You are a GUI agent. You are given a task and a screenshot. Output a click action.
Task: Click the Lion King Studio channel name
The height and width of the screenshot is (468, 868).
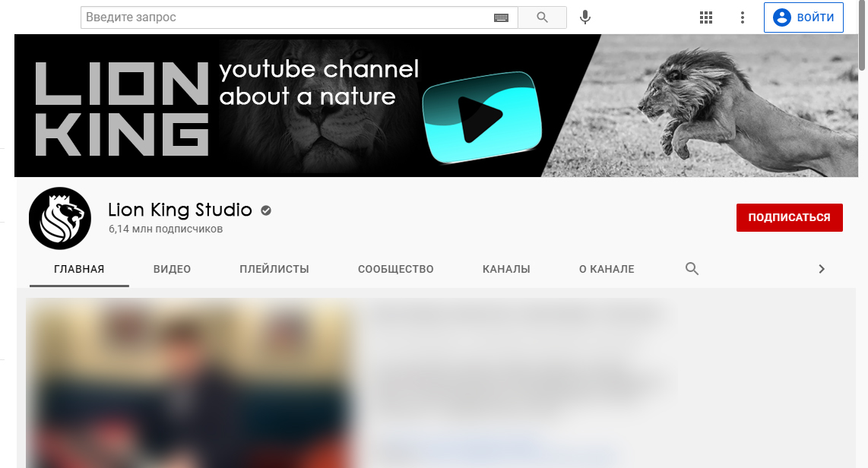pyautogui.click(x=180, y=210)
